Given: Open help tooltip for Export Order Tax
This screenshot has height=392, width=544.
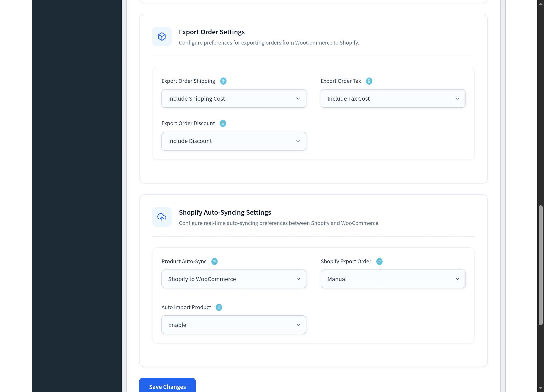Looking at the screenshot, I should [369, 81].
